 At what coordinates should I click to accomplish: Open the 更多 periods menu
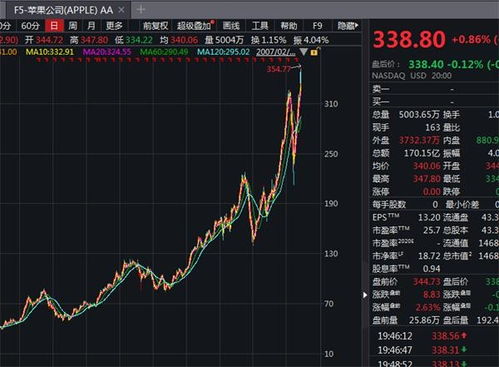pos(114,26)
